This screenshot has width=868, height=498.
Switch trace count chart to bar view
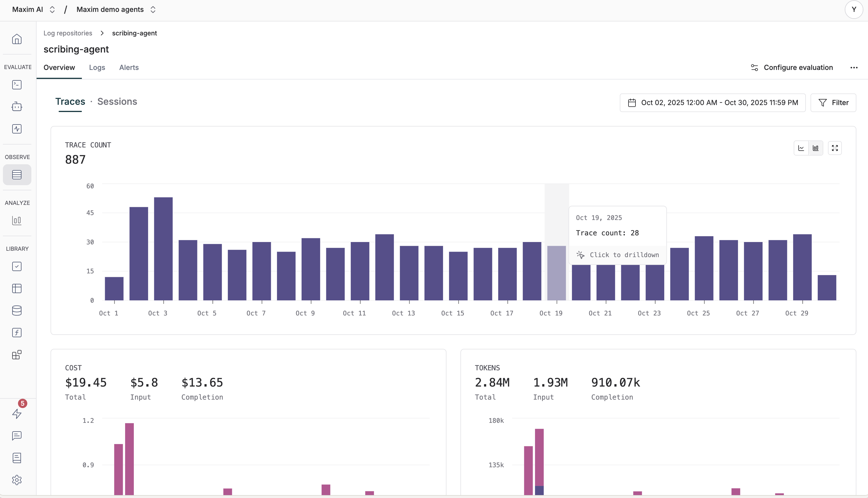816,148
